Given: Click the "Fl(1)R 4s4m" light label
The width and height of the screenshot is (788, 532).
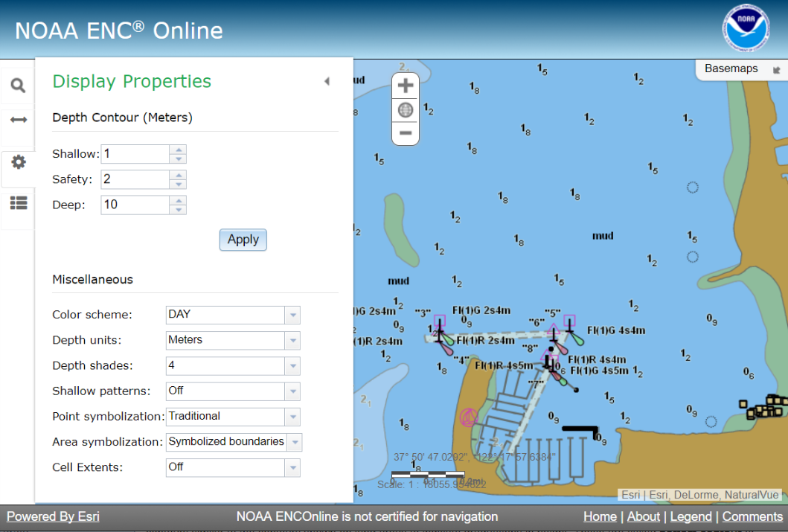Looking at the screenshot, I should [x=597, y=359].
